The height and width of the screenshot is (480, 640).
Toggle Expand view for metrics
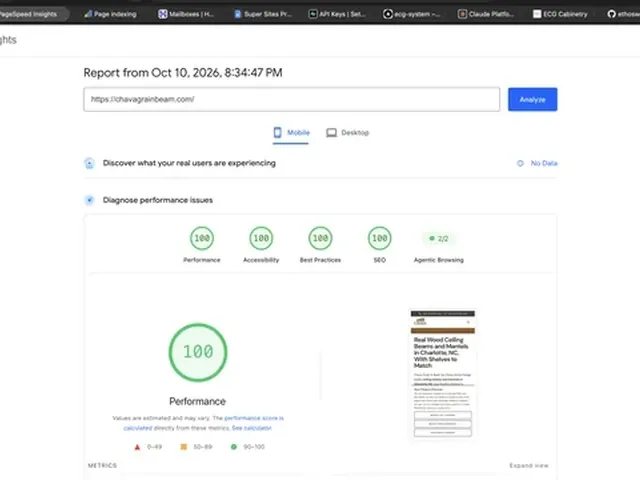click(529, 465)
